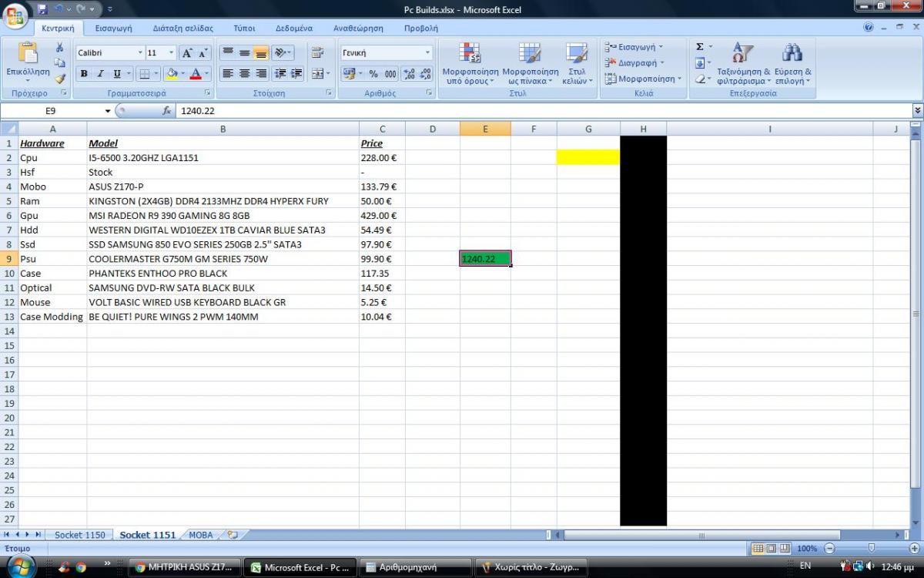This screenshot has width=924, height=578.
Task: Click merge and center icon
Action: pos(316,74)
